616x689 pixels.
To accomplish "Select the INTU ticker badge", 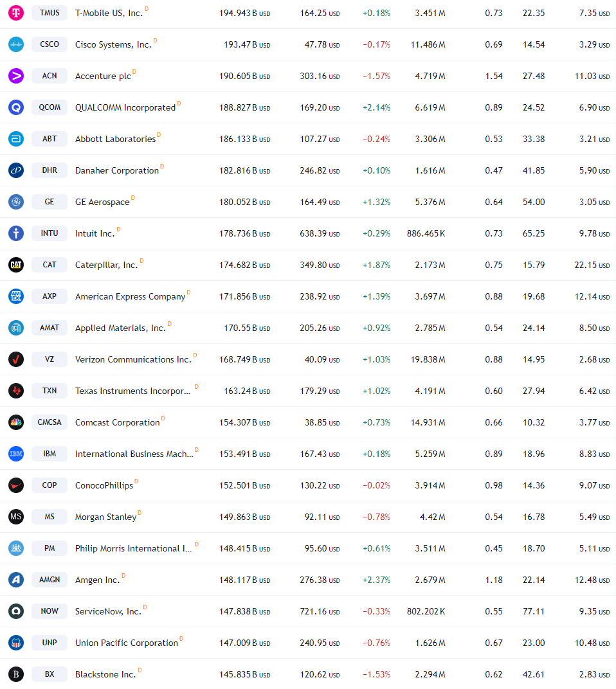I will tap(50, 233).
